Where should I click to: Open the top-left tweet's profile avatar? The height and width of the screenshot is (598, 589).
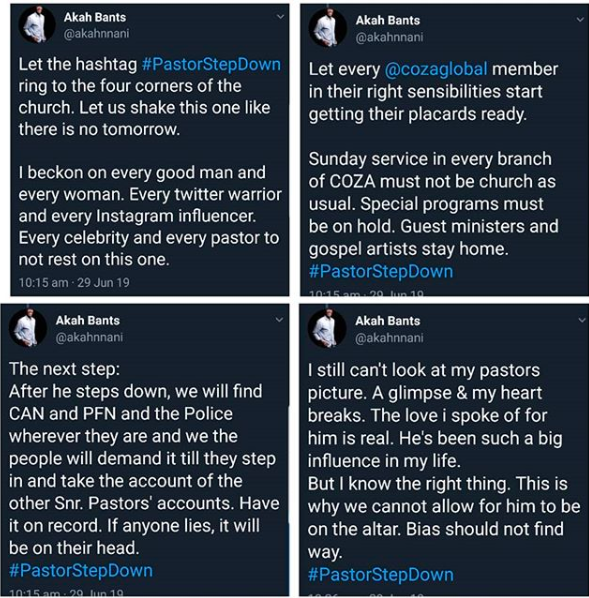coord(37,25)
